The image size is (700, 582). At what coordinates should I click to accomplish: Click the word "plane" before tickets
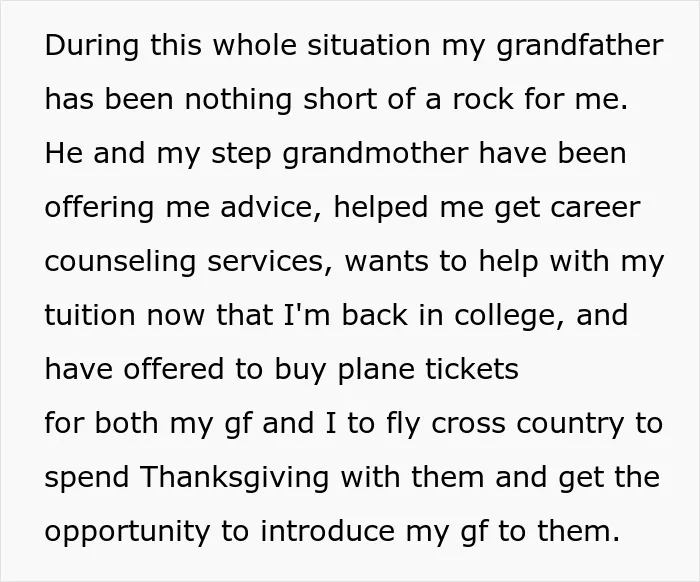point(375,370)
